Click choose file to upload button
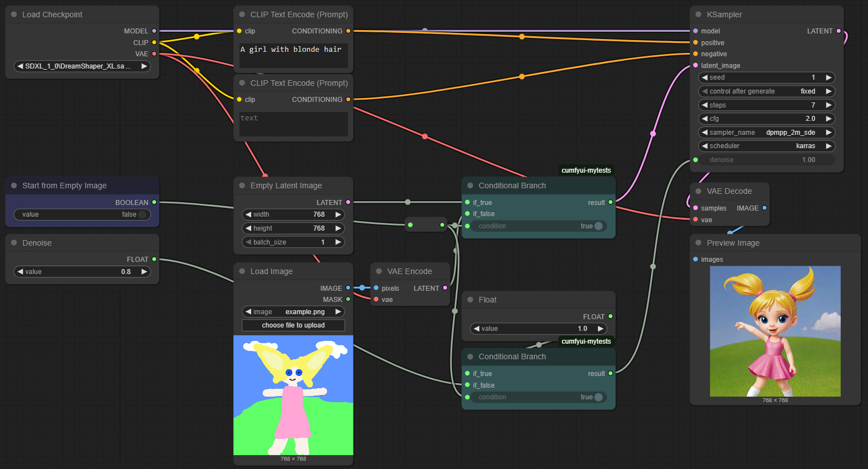Screen dimensions: 868x469 [293, 325]
